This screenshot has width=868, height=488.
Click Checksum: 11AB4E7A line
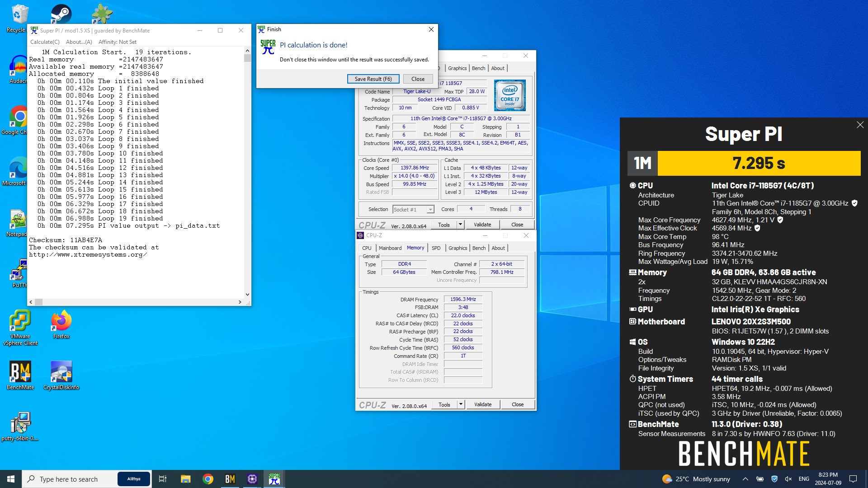coord(66,240)
